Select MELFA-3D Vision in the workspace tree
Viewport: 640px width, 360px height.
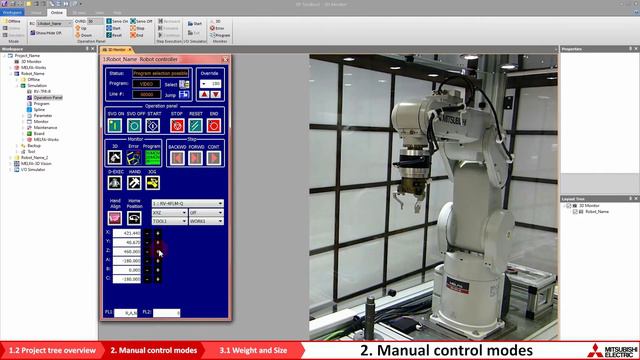point(36,164)
